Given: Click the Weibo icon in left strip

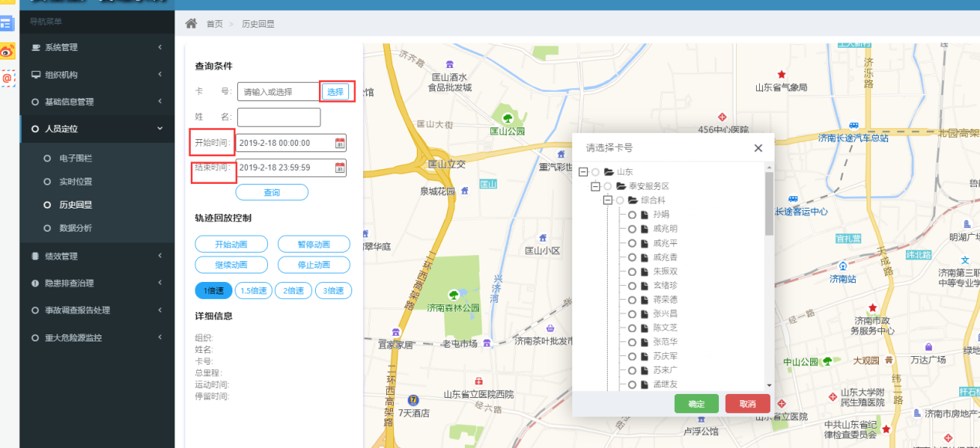Looking at the screenshot, I should [x=7, y=52].
